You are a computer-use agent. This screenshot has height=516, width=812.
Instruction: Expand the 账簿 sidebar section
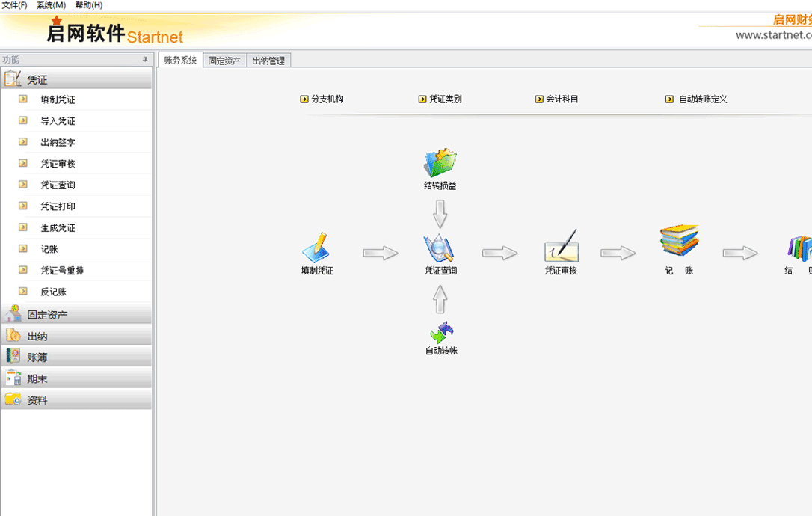tap(37, 357)
